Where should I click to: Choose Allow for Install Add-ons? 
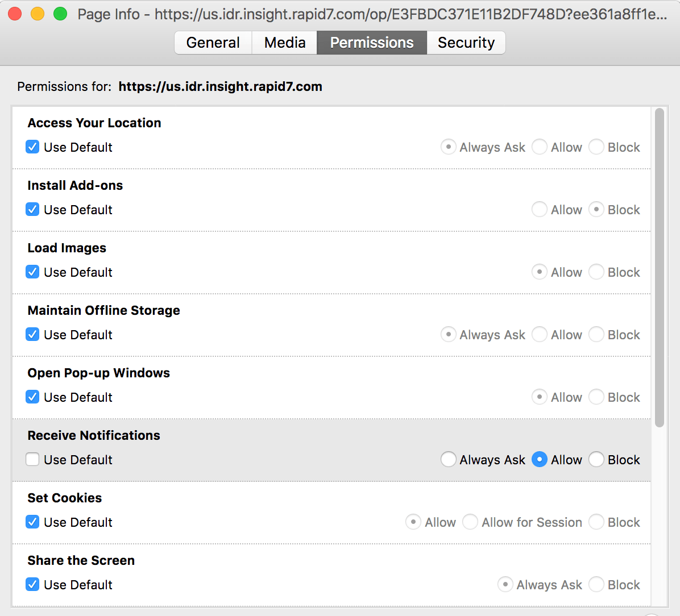coord(540,209)
